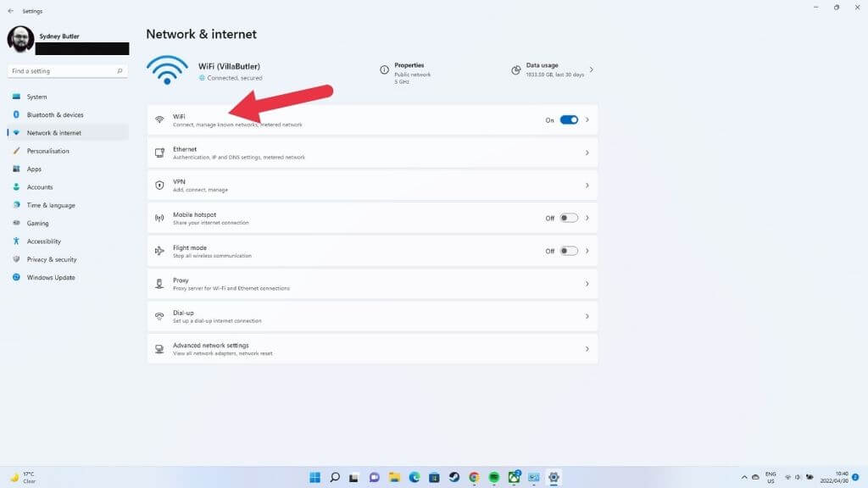Open Apps settings section
This screenshot has width=868, height=488.
(x=68, y=169)
